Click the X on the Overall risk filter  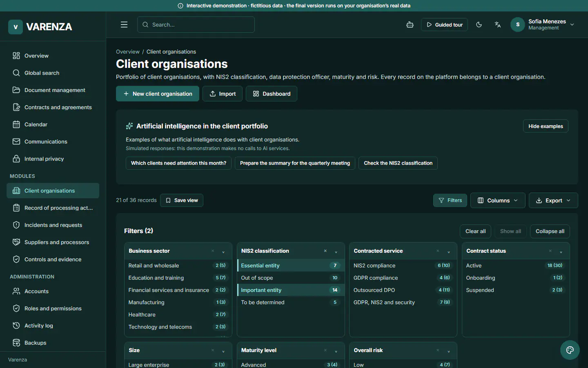pos(438,350)
